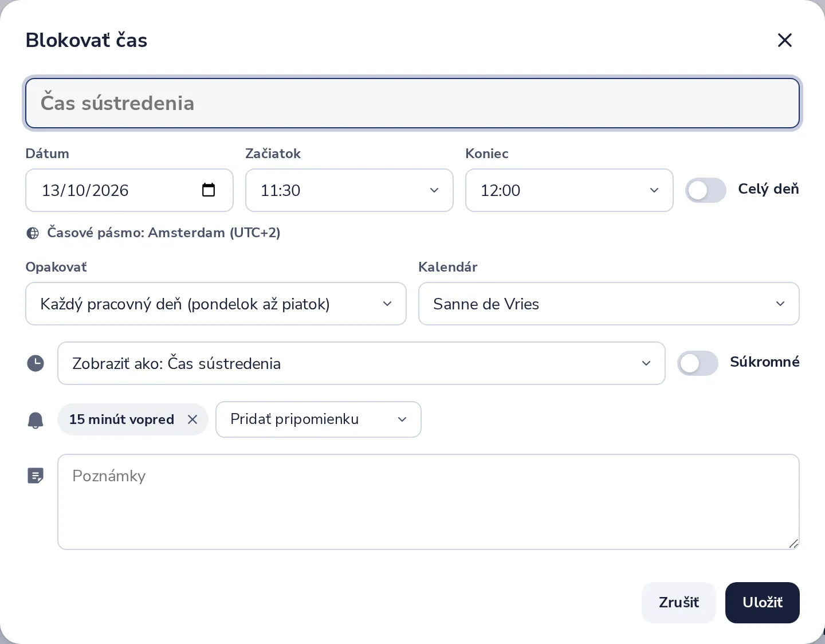The width and height of the screenshot is (825, 644).
Task: Expand the Opakovať recurrence dropdown
Action: point(216,304)
